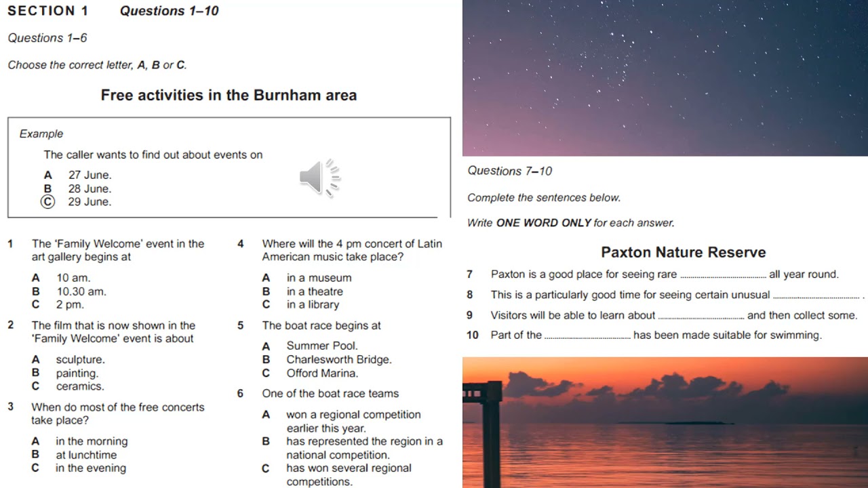Choose 'Offord Marina.' for question 5
Viewport: 868px width, 488px height.
tap(311, 373)
